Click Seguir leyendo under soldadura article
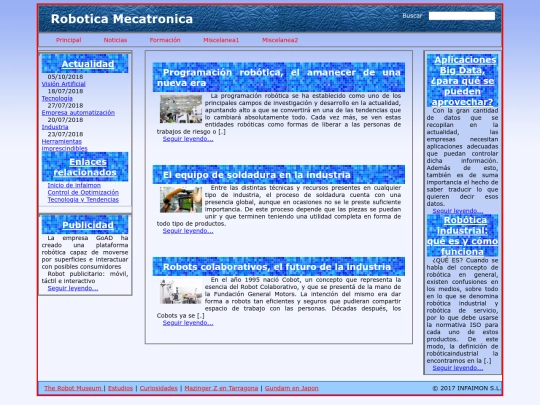 tap(188, 231)
